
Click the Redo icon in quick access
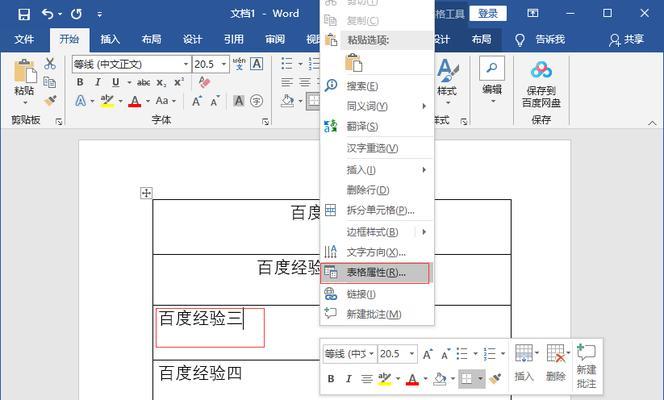[x=76, y=14]
